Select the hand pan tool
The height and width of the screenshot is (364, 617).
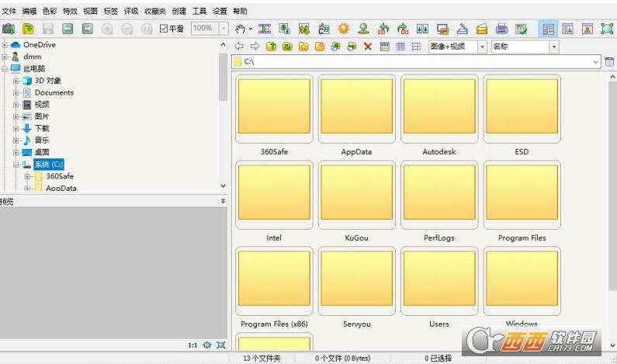[240, 29]
